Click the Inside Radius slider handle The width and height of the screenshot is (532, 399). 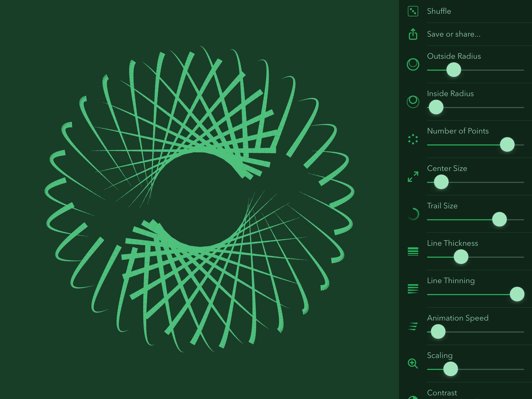tap(436, 107)
